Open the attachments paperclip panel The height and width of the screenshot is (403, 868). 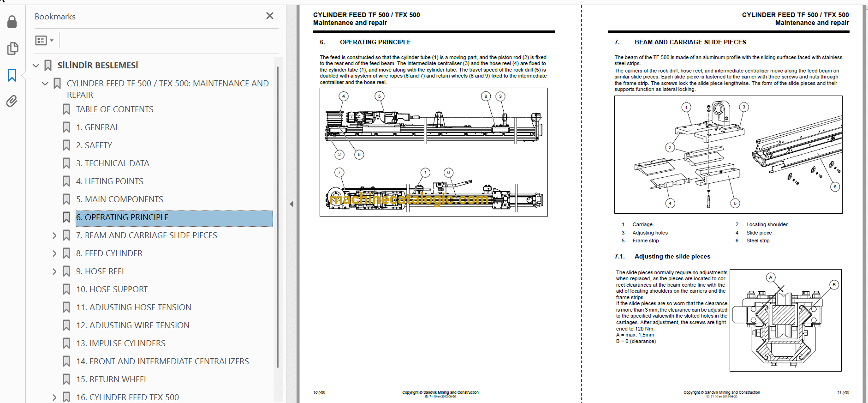click(x=12, y=101)
